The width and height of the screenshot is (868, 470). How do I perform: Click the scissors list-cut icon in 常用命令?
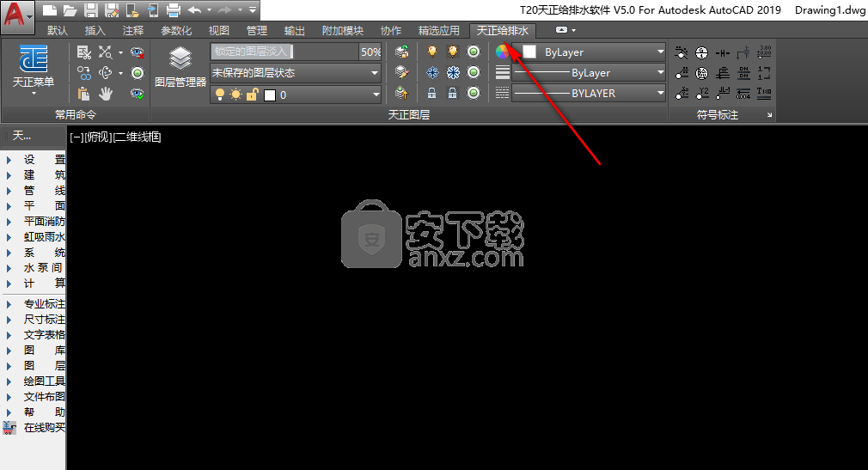[x=83, y=52]
